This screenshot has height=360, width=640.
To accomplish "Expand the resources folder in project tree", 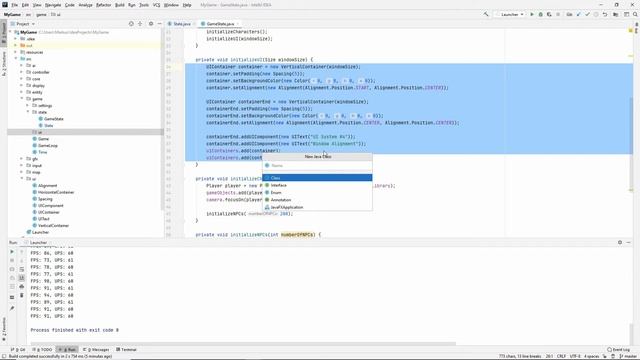I will (16, 52).
